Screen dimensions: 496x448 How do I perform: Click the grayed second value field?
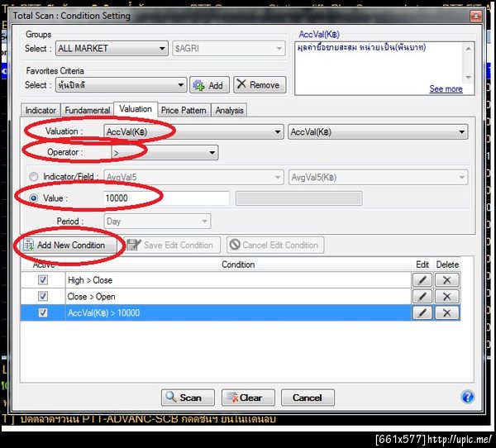pos(299,198)
